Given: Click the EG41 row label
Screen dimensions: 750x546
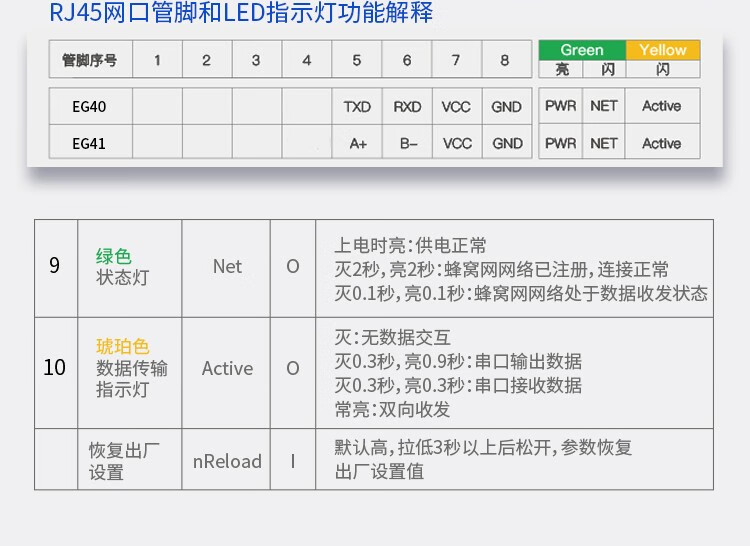Looking at the screenshot, I should click(x=89, y=143).
